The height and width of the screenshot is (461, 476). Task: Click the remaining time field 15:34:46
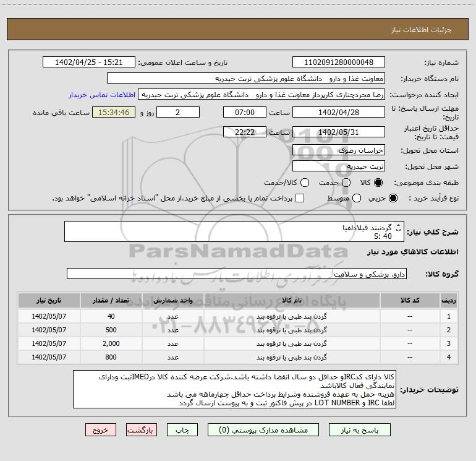[114, 113]
